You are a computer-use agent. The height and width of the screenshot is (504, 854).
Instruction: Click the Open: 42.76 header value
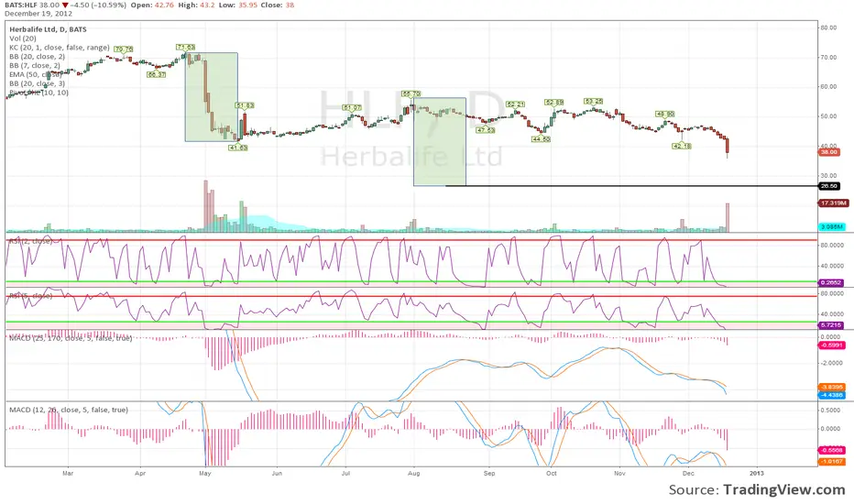coord(152,5)
